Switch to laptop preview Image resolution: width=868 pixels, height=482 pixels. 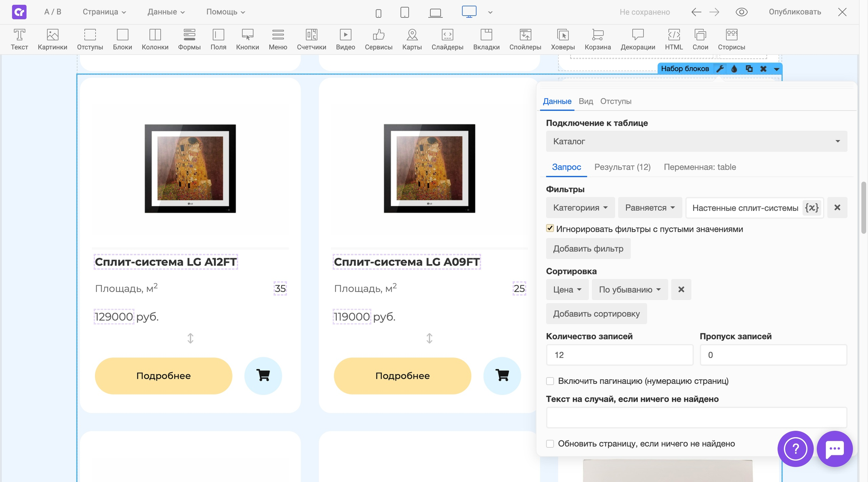[435, 13]
